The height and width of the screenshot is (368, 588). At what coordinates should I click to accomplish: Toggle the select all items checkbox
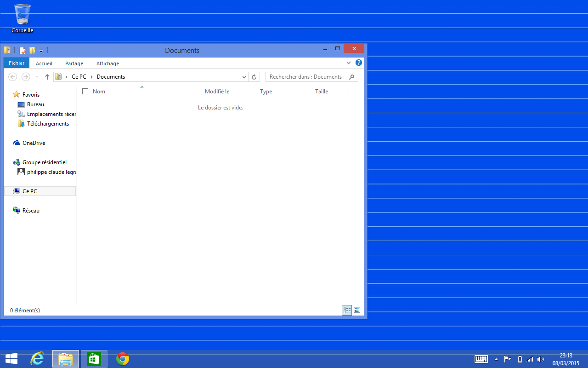pos(85,92)
